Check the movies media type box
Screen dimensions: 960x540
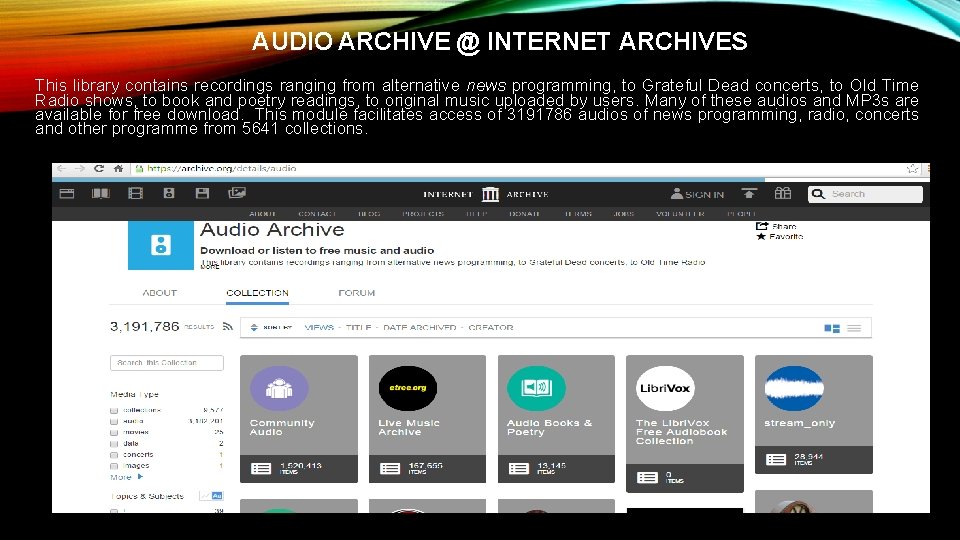pyautogui.click(x=114, y=432)
